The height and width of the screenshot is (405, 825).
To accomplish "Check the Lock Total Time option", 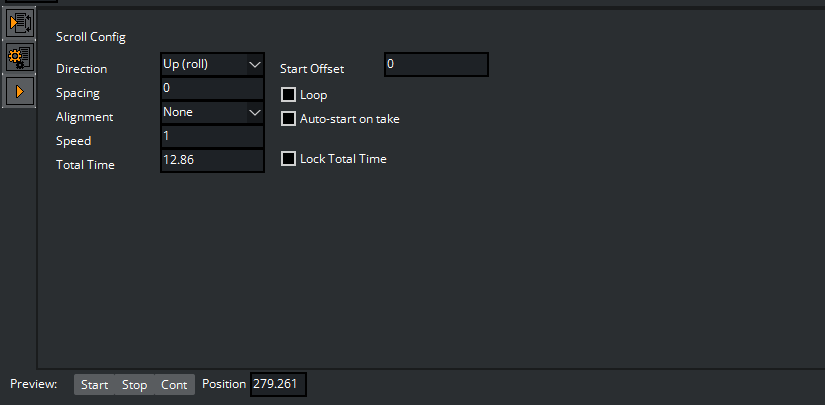I will tap(289, 159).
